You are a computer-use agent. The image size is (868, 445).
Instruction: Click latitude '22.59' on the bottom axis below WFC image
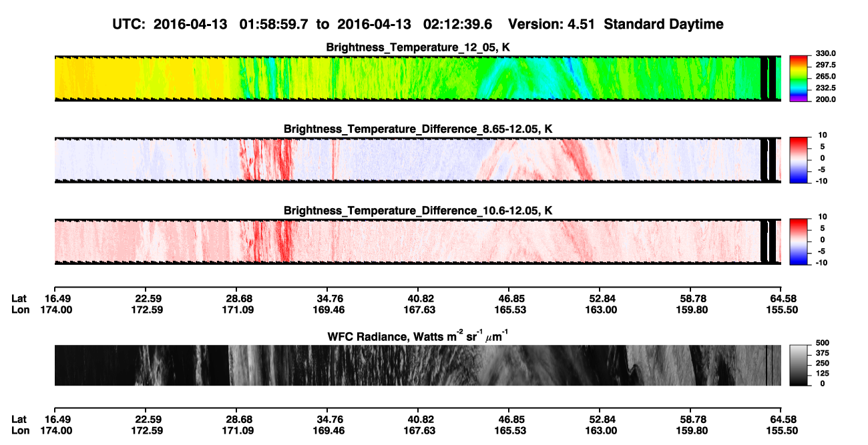(x=148, y=419)
